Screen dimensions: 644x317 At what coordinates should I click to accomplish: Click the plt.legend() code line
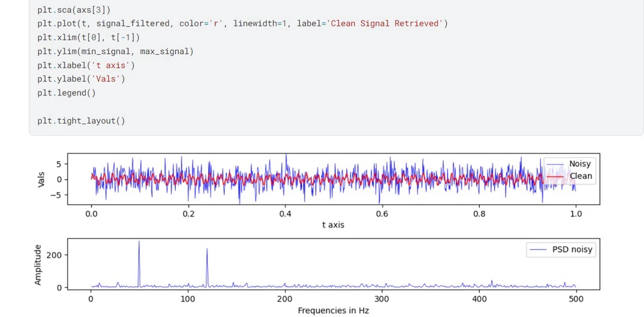point(66,93)
